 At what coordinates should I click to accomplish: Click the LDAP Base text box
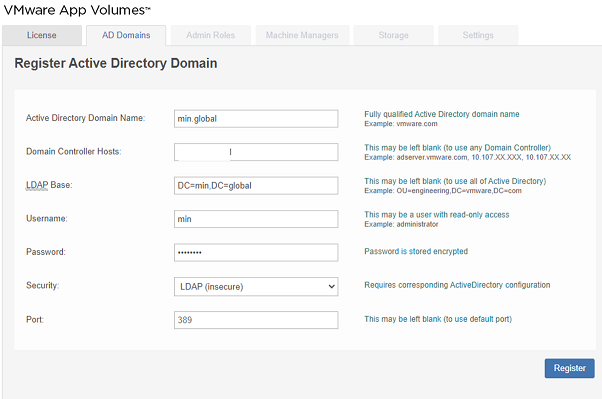(256, 185)
